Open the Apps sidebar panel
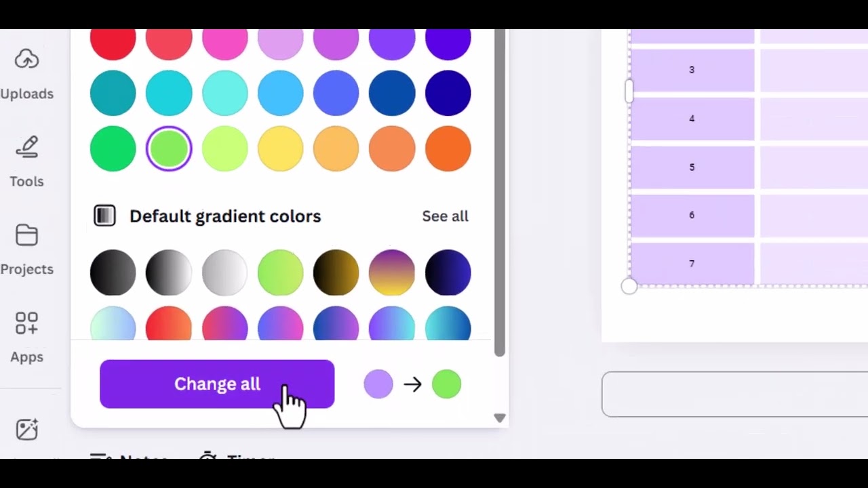This screenshot has width=868, height=488. coord(27,337)
